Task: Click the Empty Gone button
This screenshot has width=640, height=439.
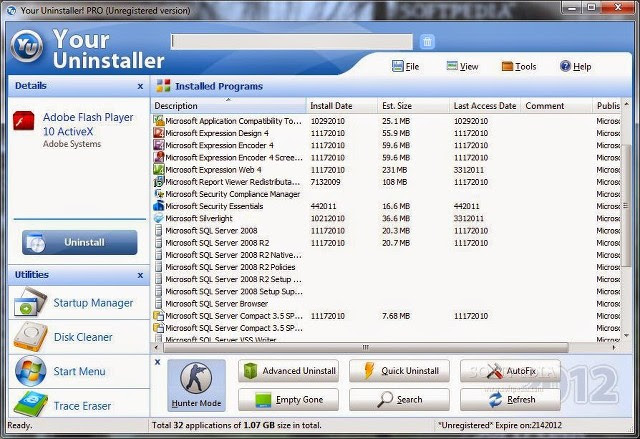Action: tap(289, 399)
